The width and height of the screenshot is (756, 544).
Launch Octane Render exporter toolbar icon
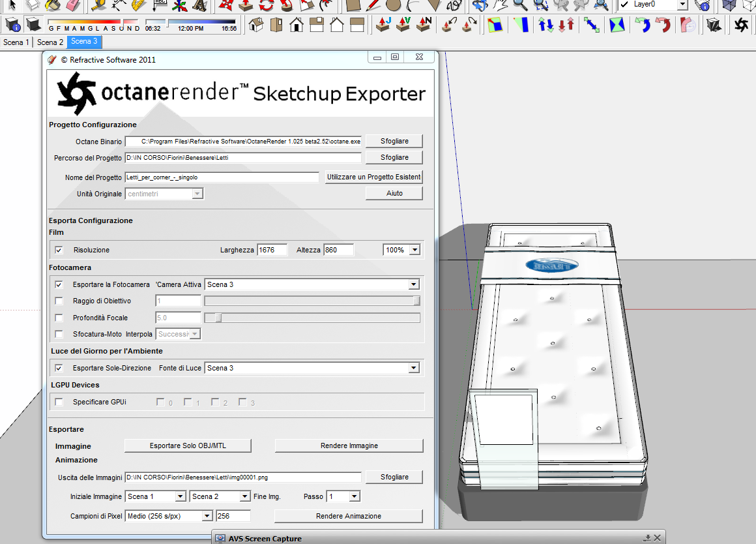pos(741,24)
